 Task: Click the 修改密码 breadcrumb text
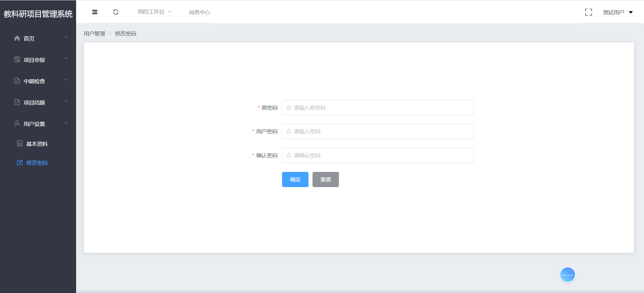(125, 33)
